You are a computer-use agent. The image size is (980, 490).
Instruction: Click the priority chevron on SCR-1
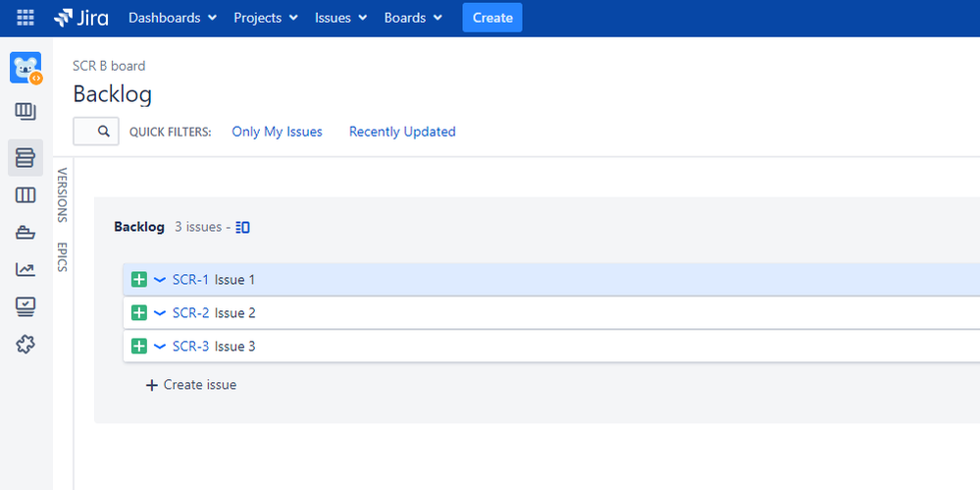[159, 280]
